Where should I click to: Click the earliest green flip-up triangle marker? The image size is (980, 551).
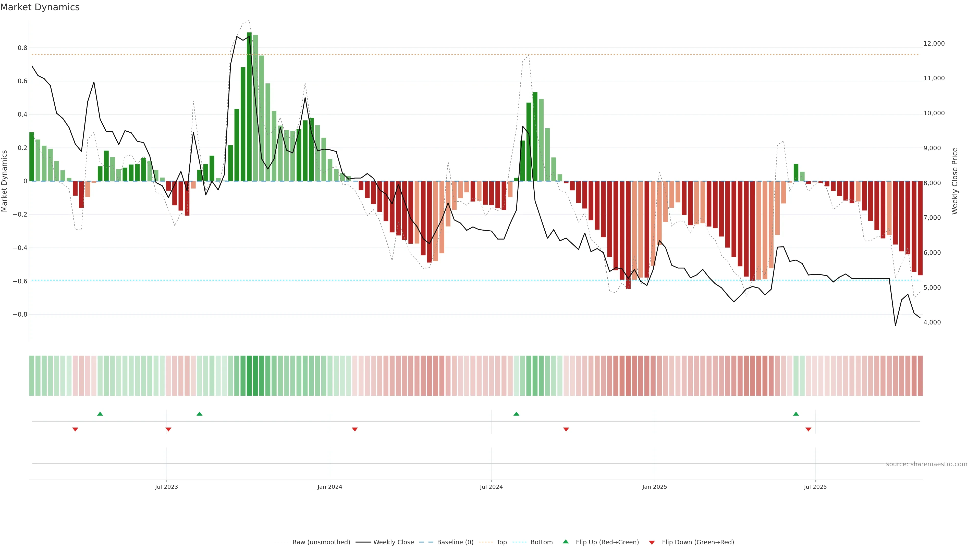click(100, 414)
